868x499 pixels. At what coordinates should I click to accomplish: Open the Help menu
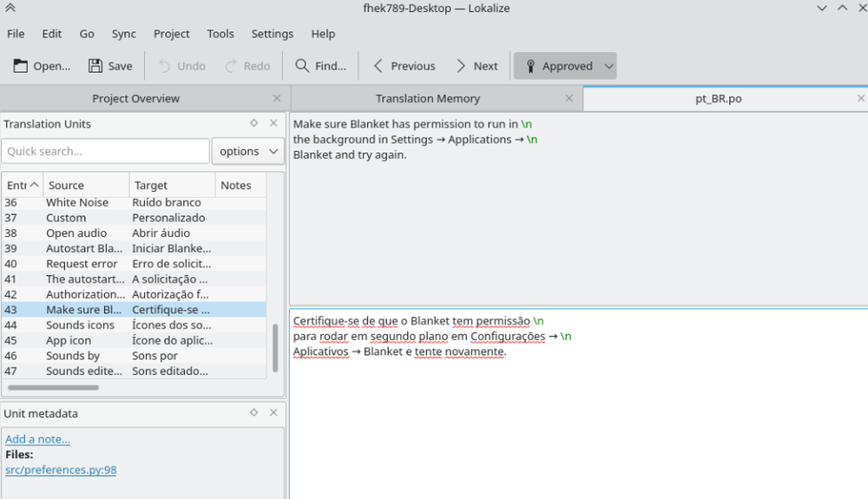(323, 34)
